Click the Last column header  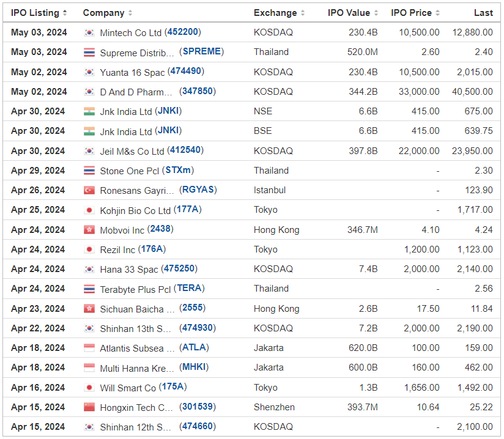(x=483, y=13)
